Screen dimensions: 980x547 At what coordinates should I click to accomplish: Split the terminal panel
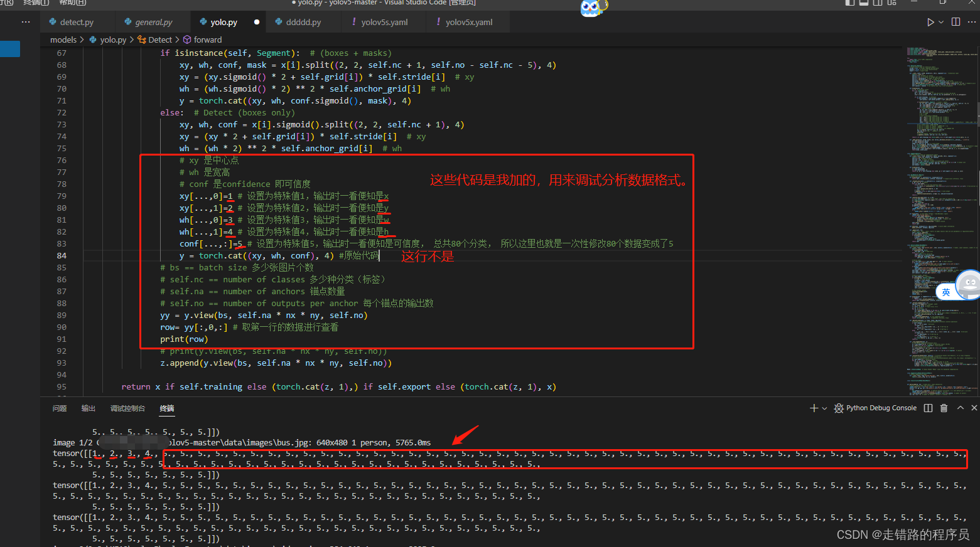coord(929,408)
